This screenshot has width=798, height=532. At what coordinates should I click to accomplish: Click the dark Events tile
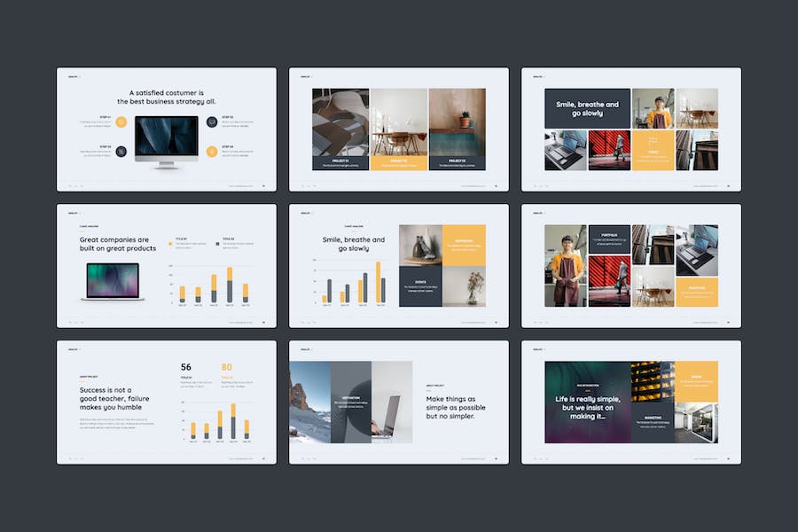(420, 287)
